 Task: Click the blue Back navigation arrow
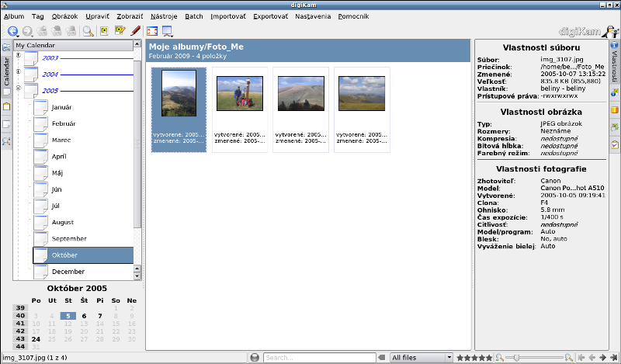[x=12, y=31]
